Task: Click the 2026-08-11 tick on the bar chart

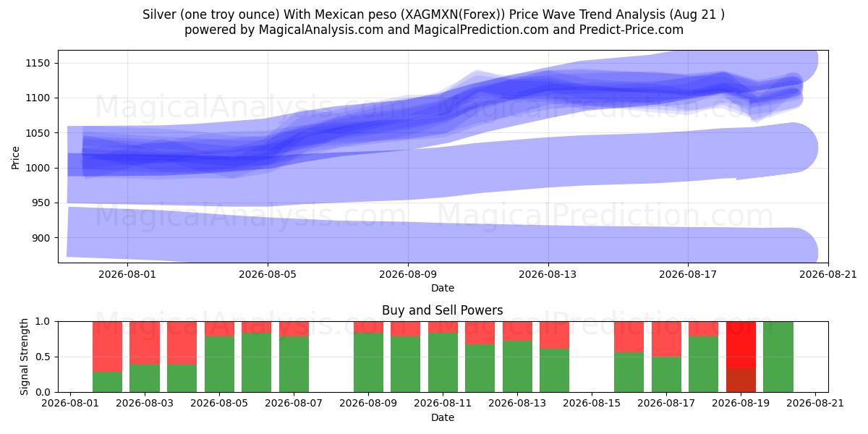Action: 443,404
